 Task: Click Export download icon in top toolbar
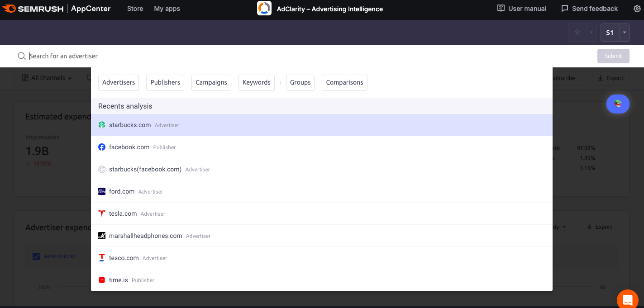coord(601,78)
